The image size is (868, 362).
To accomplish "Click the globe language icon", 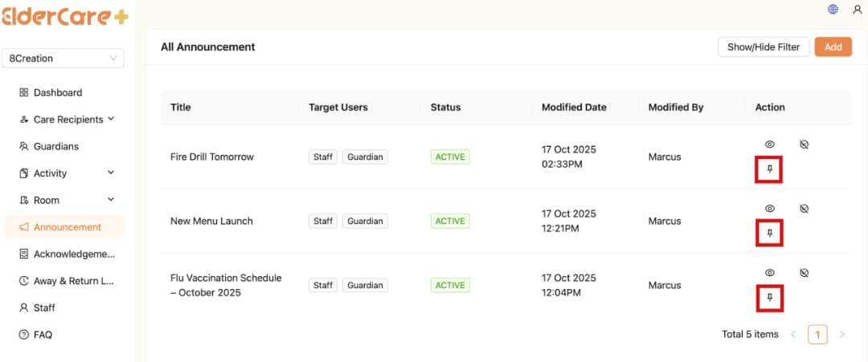I will (833, 10).
